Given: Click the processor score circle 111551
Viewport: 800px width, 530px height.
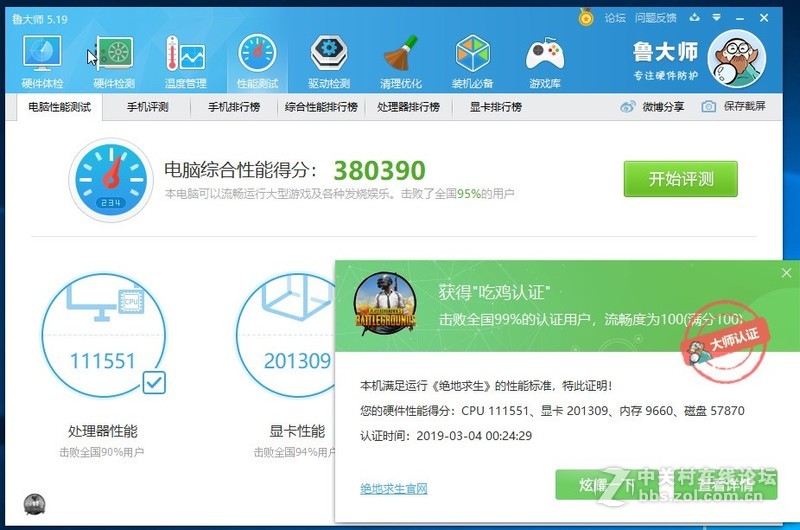Looking at the screenshot, I should point(104,335).
